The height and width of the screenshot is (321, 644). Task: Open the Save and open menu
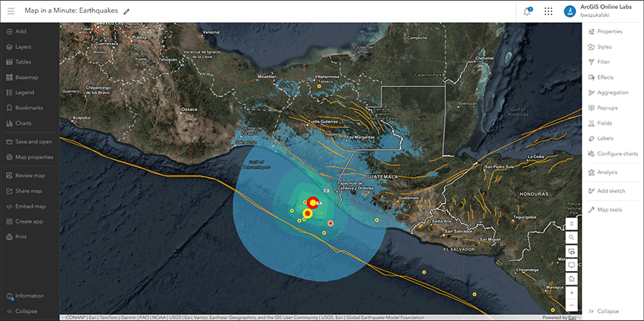pyautogui.click(x=29, y=142)
